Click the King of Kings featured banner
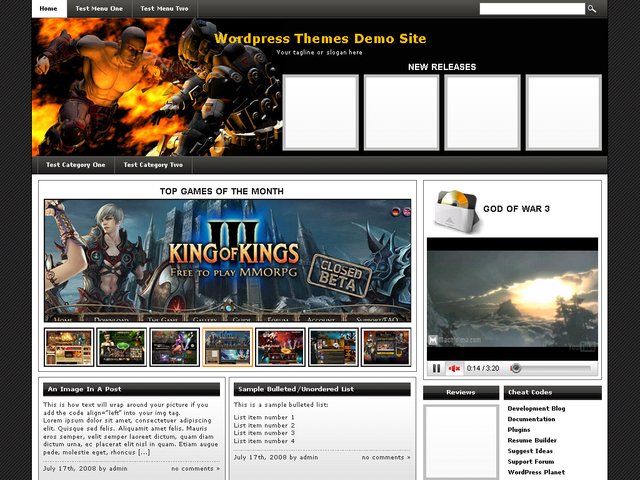This screenshot has width=640, height=480. (228, 261)
